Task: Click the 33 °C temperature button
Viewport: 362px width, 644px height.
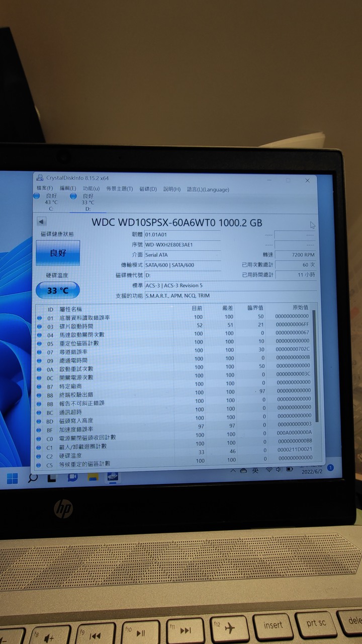Action: click(58, 290)
